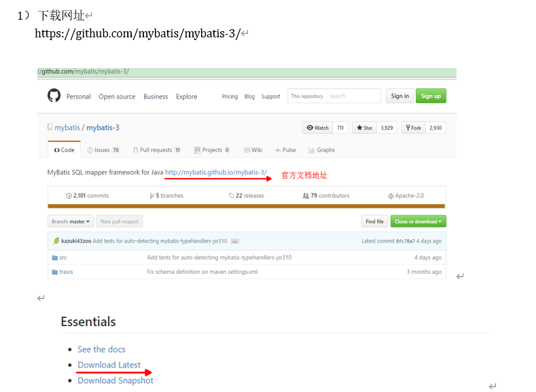Open the 2,930 forks count

click(x=436, y=128)
